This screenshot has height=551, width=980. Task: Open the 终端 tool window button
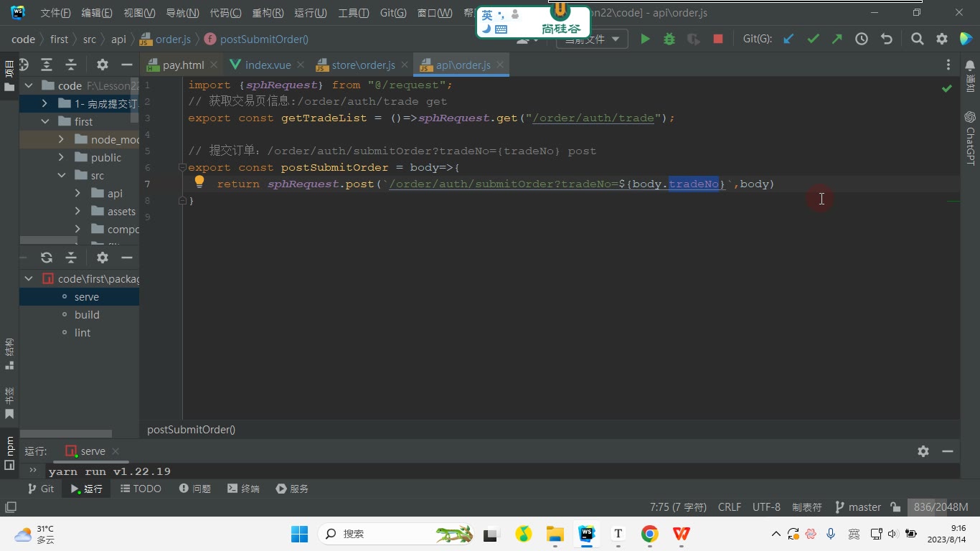pyautogui.click(x=243, y=489)
